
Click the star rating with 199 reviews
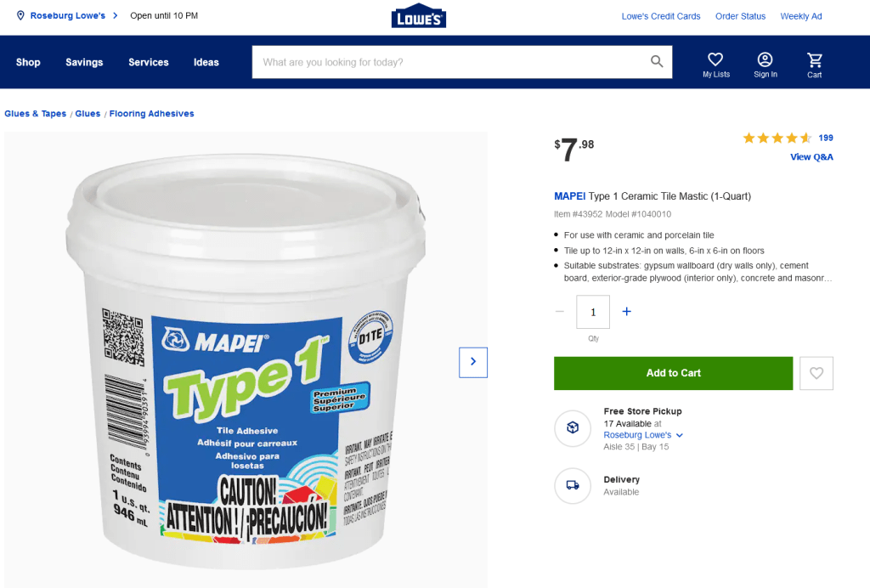(788, 139)
